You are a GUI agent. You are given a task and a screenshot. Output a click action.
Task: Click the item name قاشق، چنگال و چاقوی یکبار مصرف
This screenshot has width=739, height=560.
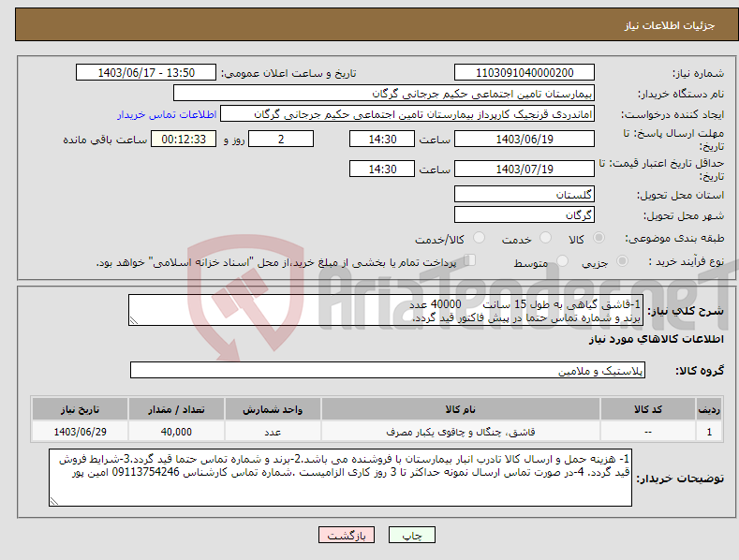click(x=461, y=432)
